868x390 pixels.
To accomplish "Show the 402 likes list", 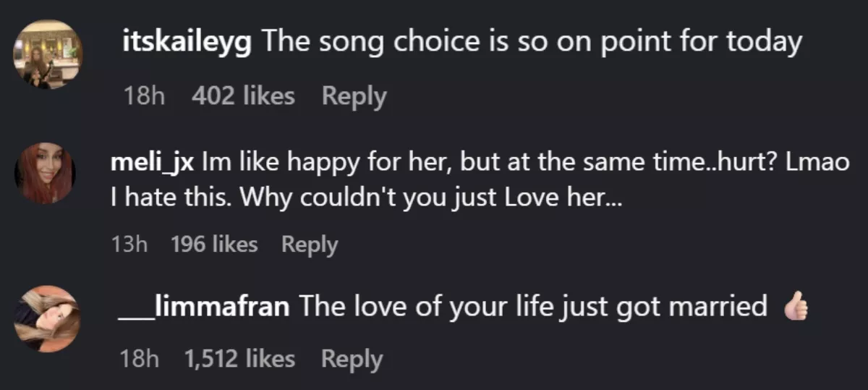I will click(243, 96).
